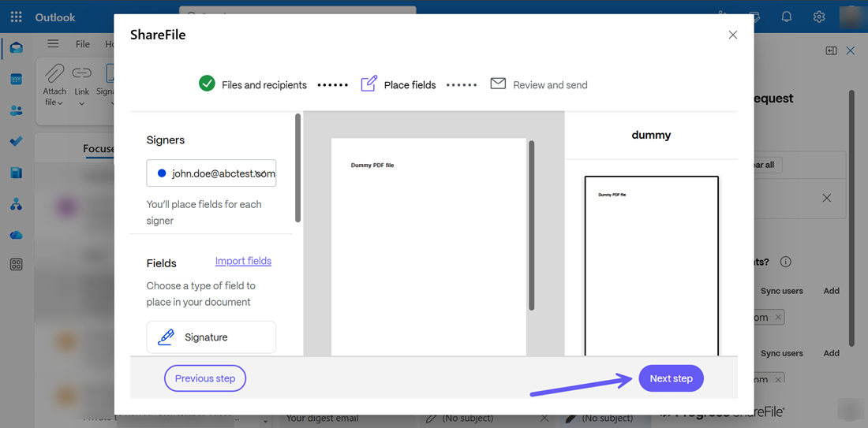
Task: Close the ShareFile side pane
Action: tap(851, 51)
